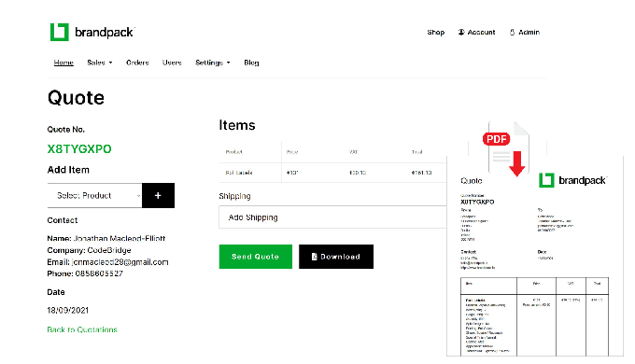Screen dimensions: 635x364
Task: Click the brandpack wordmark text
Action: (104, 33)
